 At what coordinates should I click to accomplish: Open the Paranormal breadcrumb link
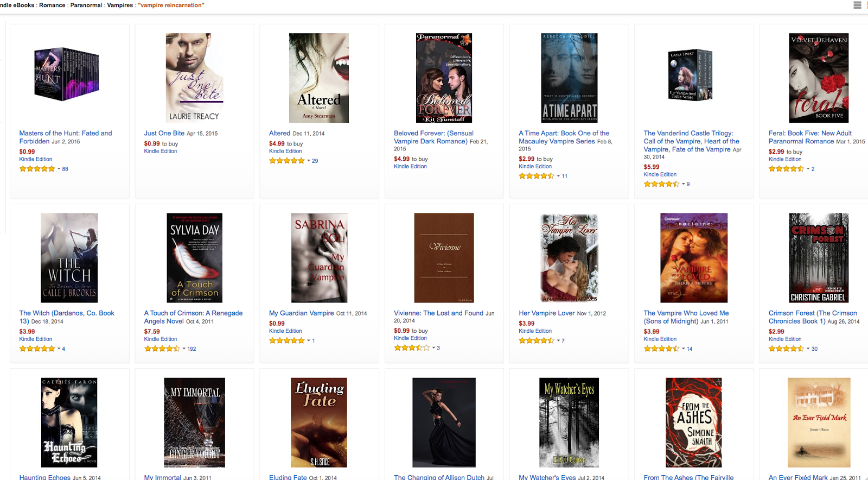[86, 5]
